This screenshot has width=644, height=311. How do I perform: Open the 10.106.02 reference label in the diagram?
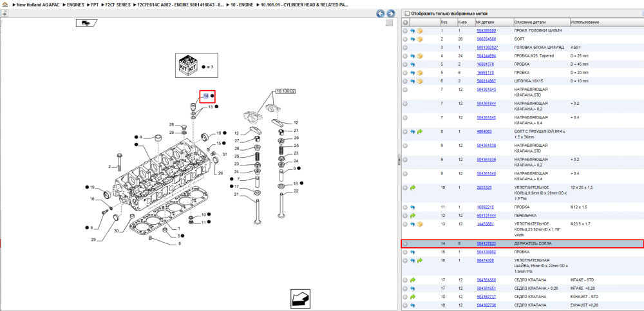point(286,91)
